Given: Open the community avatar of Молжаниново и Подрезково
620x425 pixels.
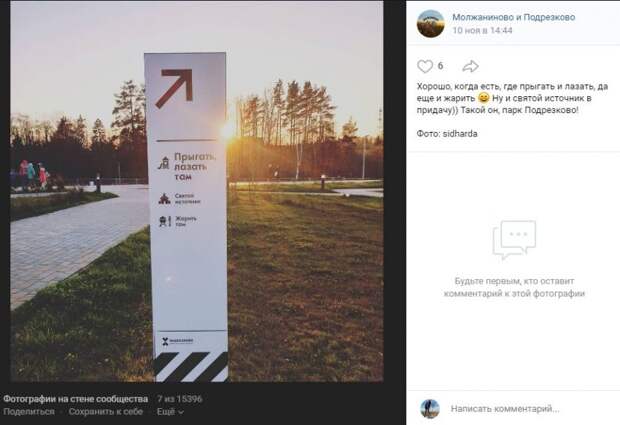Looking at the screenshot, I should (x=431, y=24).
